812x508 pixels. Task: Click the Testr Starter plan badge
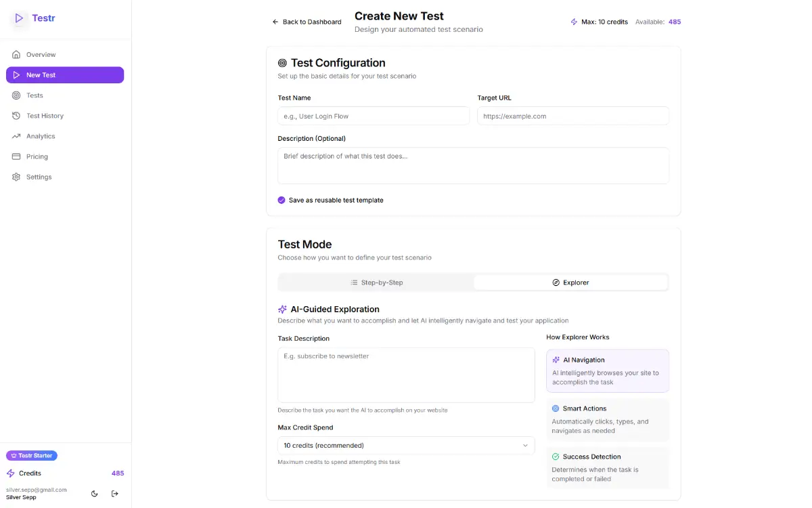pyautogui.click(x=32, y=456)
